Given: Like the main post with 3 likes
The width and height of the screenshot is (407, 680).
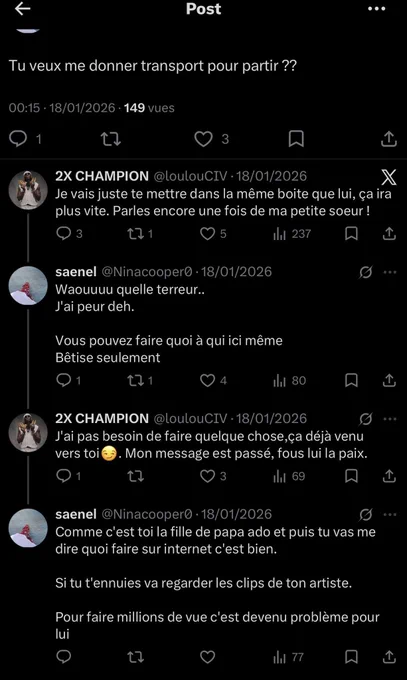Looking at the screenshot, I should click(203, 139).
